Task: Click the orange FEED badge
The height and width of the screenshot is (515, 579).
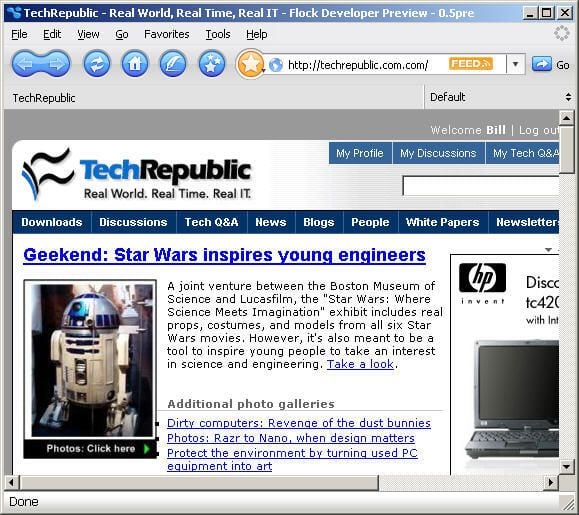Action: [470, 64]
